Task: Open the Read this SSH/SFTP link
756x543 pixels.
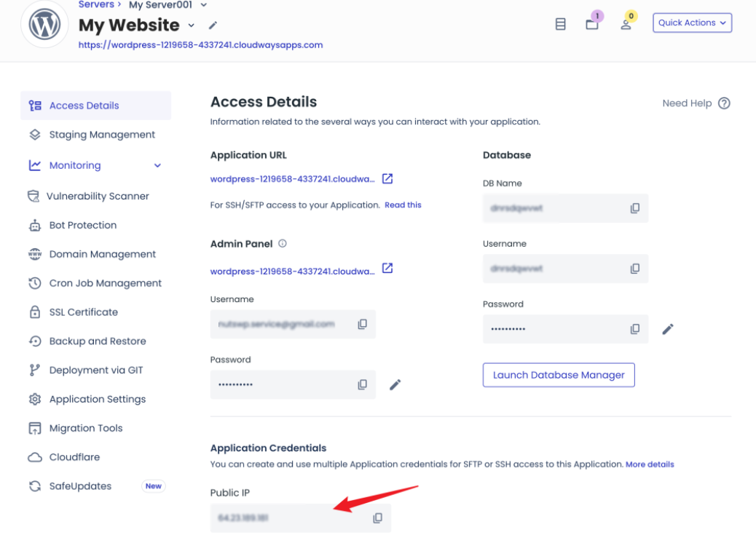Action: click(x=403, y=205)
